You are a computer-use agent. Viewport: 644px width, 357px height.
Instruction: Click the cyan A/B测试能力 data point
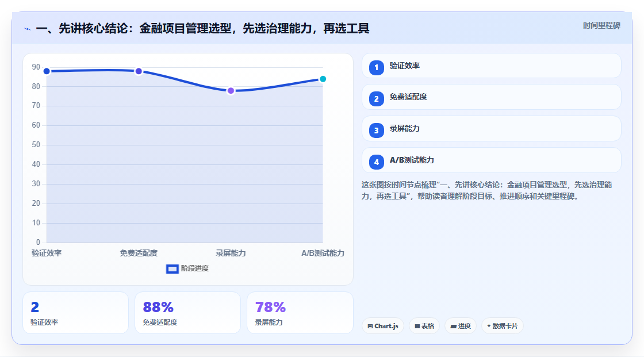pos(323,79)
